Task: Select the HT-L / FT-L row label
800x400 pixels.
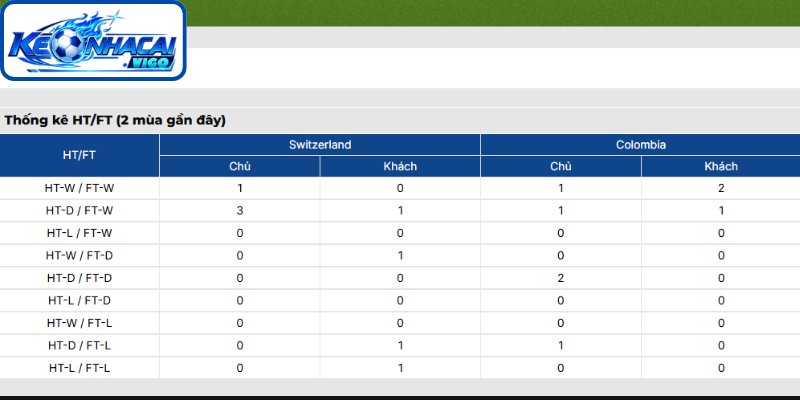Action: [79, 368]
